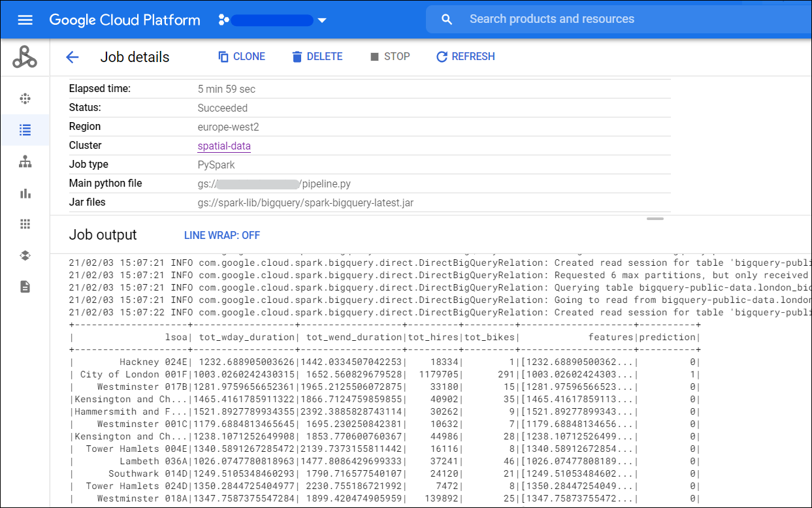Open Metastore layered-diamond icon in sidebar
The height and width of the screenshot is (508, 812).
click(25, 255)
